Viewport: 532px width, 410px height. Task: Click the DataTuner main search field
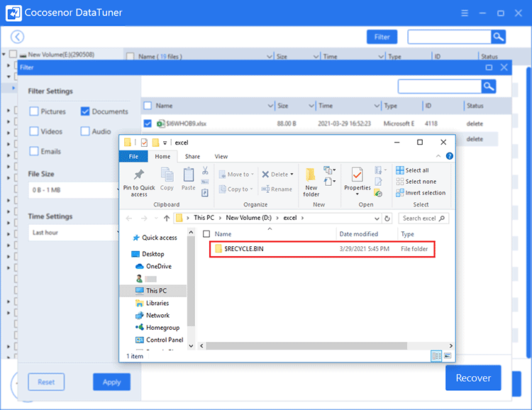(449, 37)
